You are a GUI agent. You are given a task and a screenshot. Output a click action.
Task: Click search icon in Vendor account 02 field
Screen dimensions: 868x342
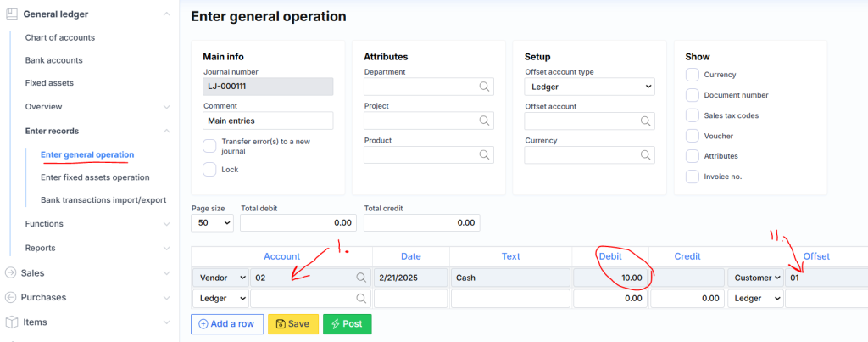tap(361, 278)
